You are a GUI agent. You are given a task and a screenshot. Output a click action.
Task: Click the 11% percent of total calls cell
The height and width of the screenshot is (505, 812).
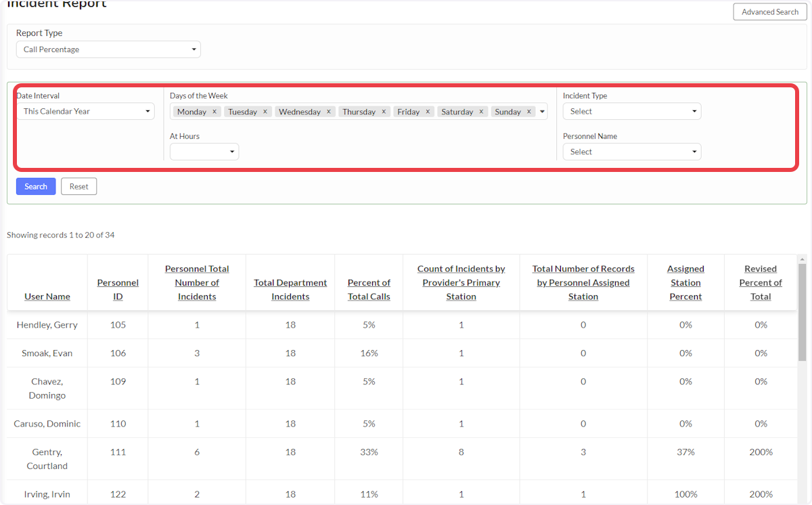(x=369, y=494)
